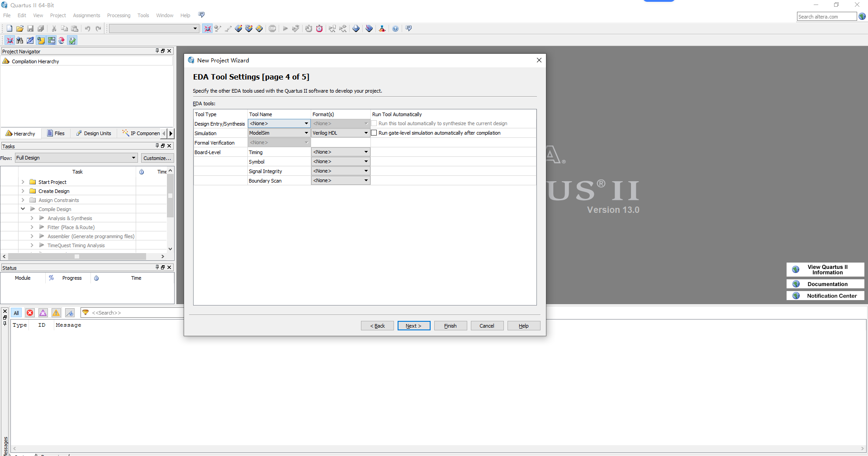
Task: Click the Open file folder icon
Action: pyautogui.click(x=19, y=28)
